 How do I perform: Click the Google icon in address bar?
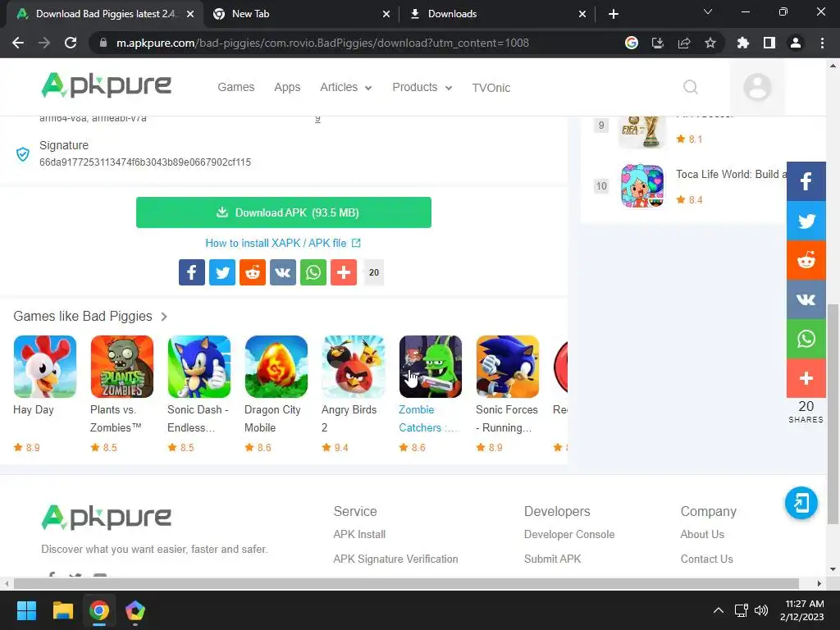click(632, 43)
